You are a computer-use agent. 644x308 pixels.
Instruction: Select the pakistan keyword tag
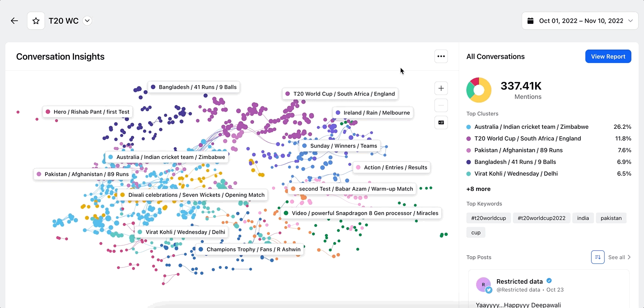[611, 218]
